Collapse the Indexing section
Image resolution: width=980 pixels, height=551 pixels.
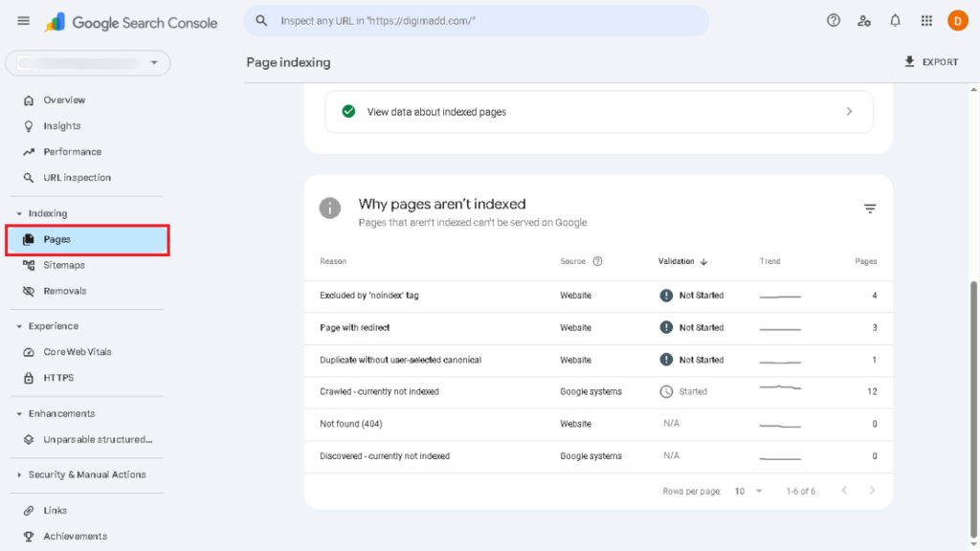[19, 213]
